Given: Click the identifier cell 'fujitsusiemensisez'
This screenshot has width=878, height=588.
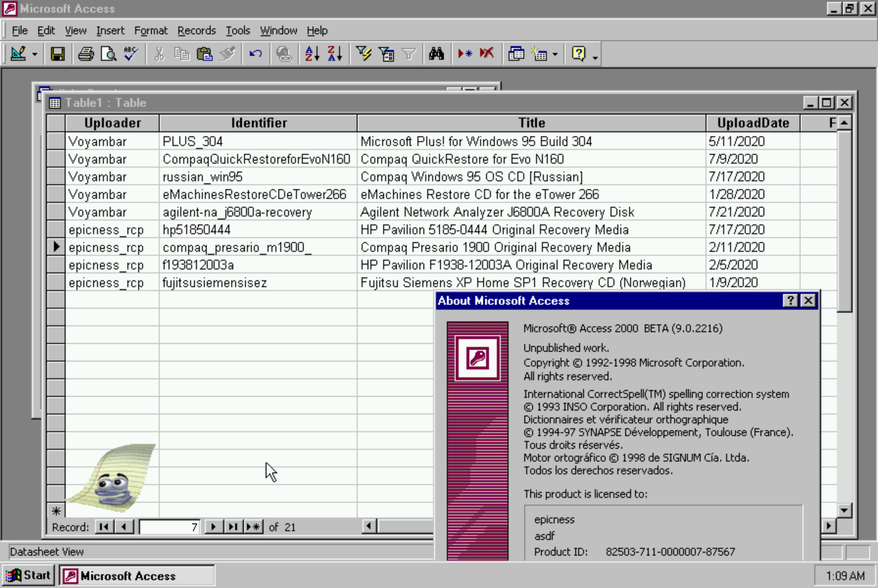Looking at the screenshot, I should (x=259, y=282).
